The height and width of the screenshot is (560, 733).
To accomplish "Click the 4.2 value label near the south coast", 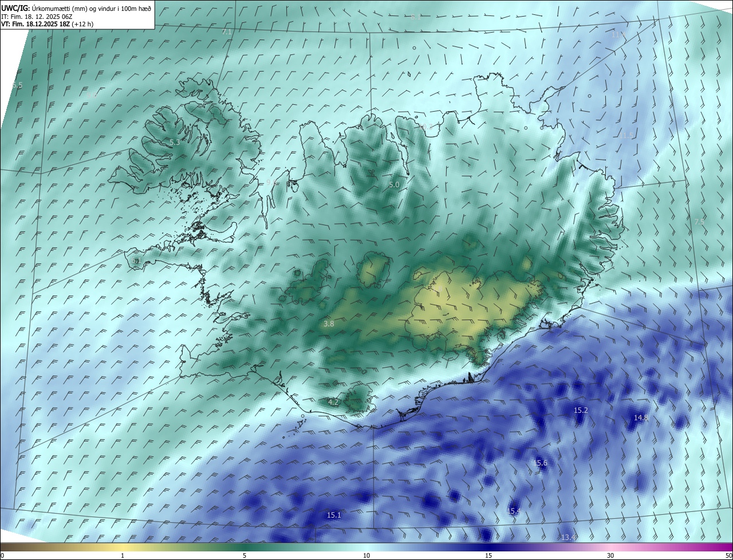I will (333, 402).
